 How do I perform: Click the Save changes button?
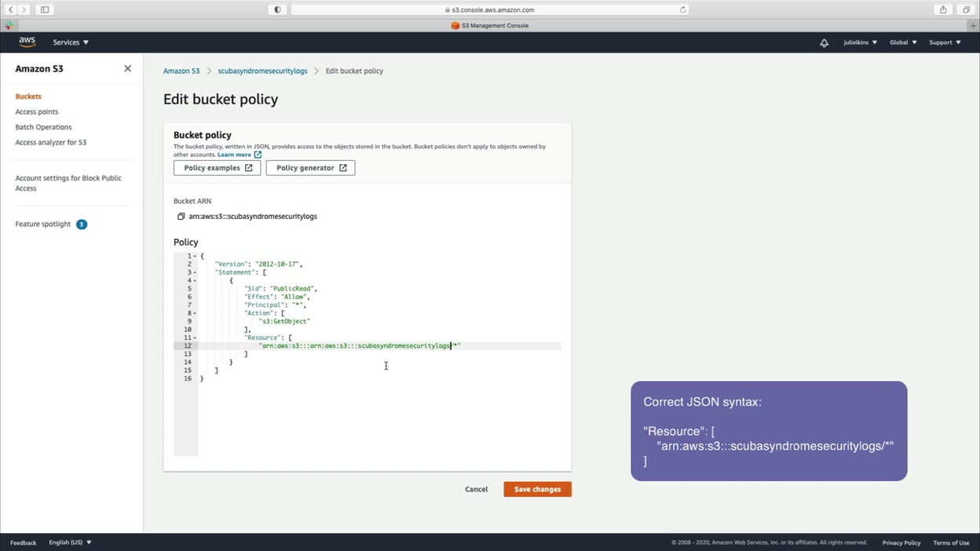point(538,489)
